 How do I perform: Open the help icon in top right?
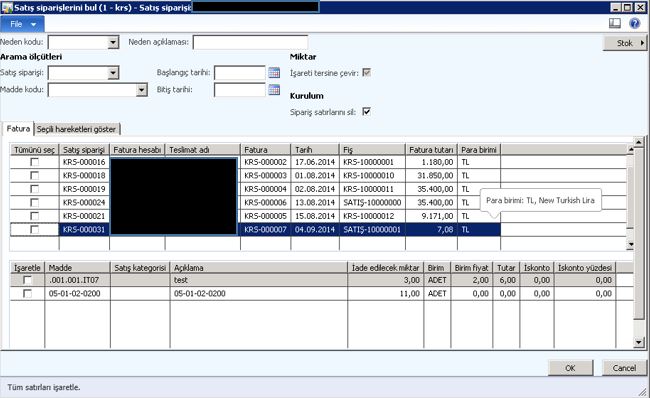[634, 23]
